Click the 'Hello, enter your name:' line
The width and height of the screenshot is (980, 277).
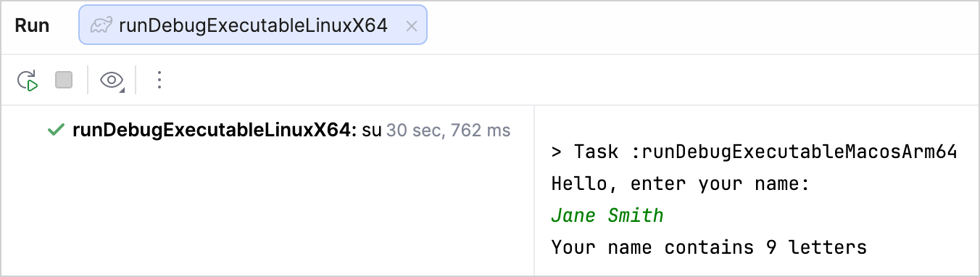[x=680, y=184]
